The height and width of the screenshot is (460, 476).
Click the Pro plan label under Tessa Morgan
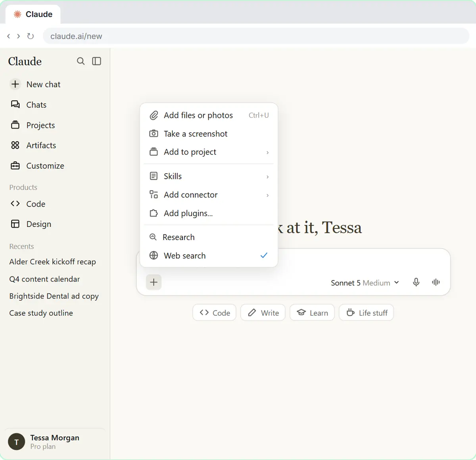[43, 447]
